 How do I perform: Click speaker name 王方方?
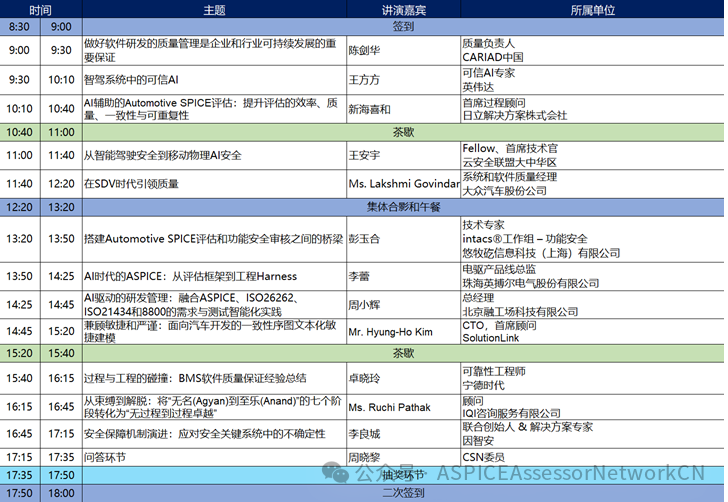point(364,80)
